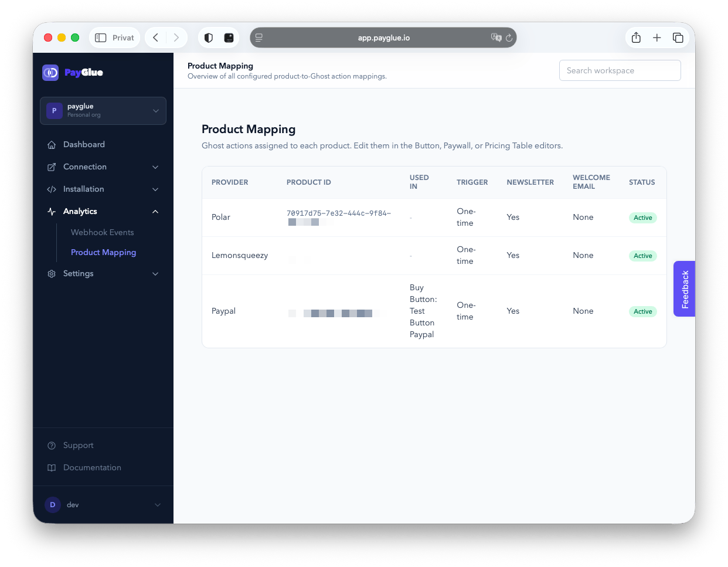Collapse the Analytics menu chevron
Screen dimensions: 728x567
(155, 212)
